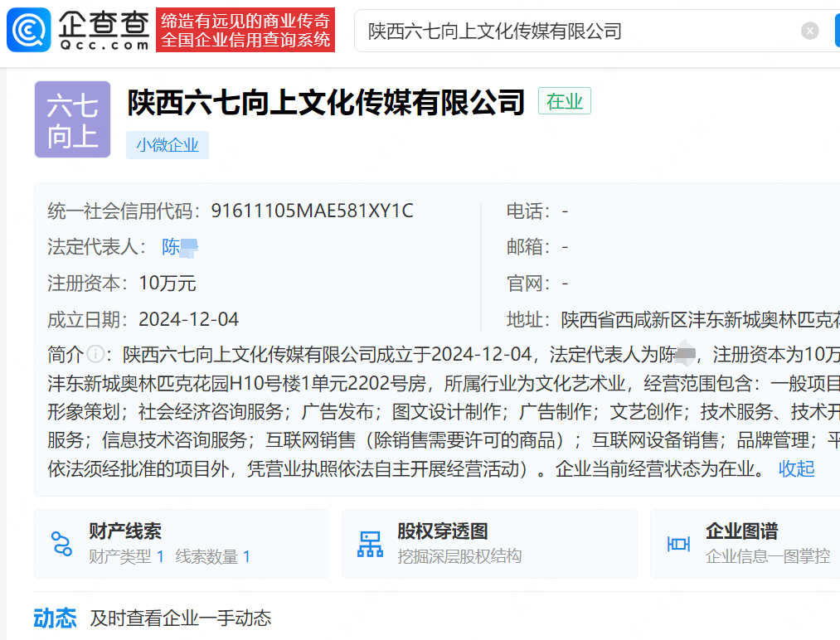Open the 财产线索 card title
The image size is (840, 640).
tap(125, 531)
